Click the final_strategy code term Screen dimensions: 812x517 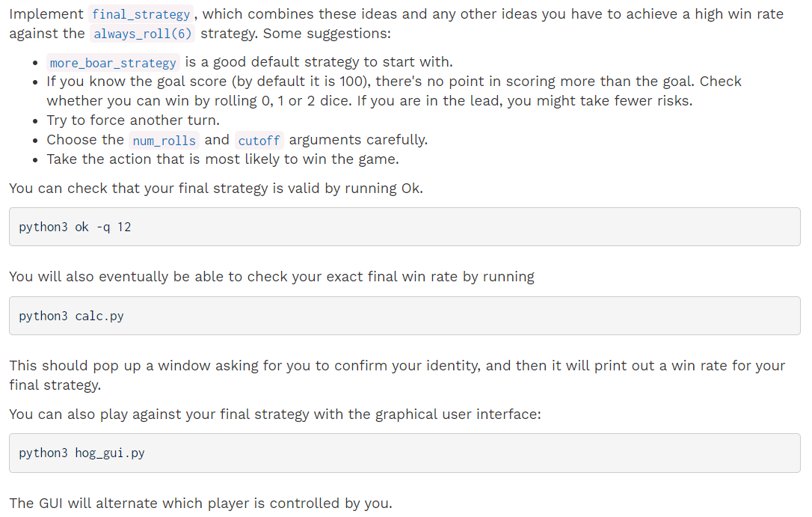click(x=141, y=14)
